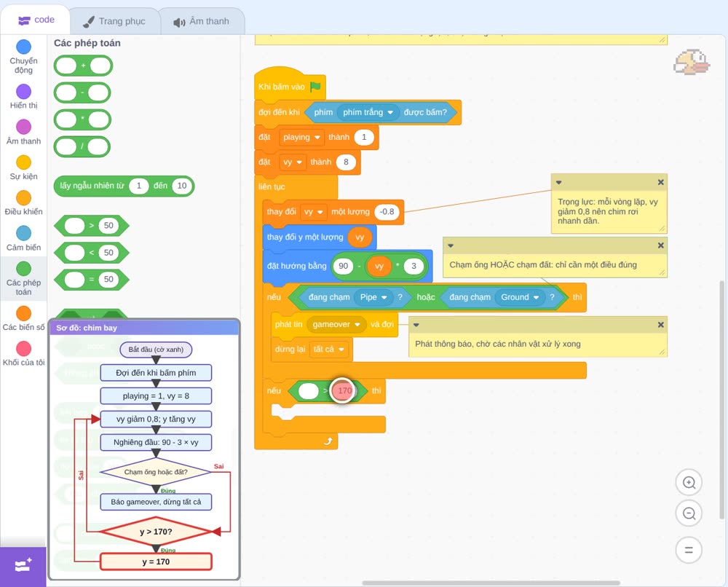Zoom in the code workspace

[689, 483]
